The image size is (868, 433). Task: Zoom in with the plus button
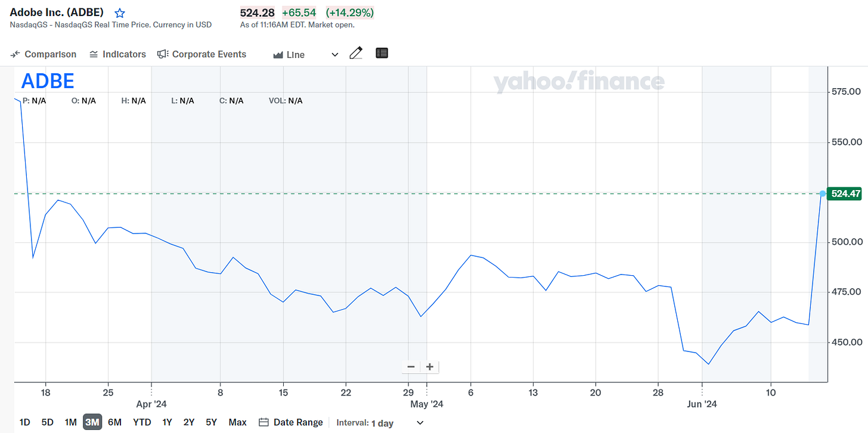coord(429,367)
